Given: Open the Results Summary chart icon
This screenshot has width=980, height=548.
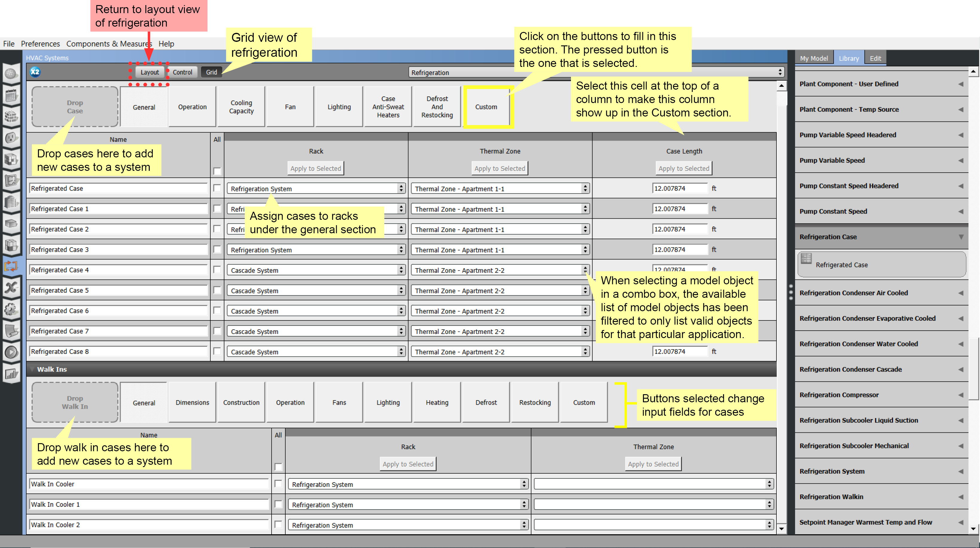Looking at the screenshot, I should (11, 374).
